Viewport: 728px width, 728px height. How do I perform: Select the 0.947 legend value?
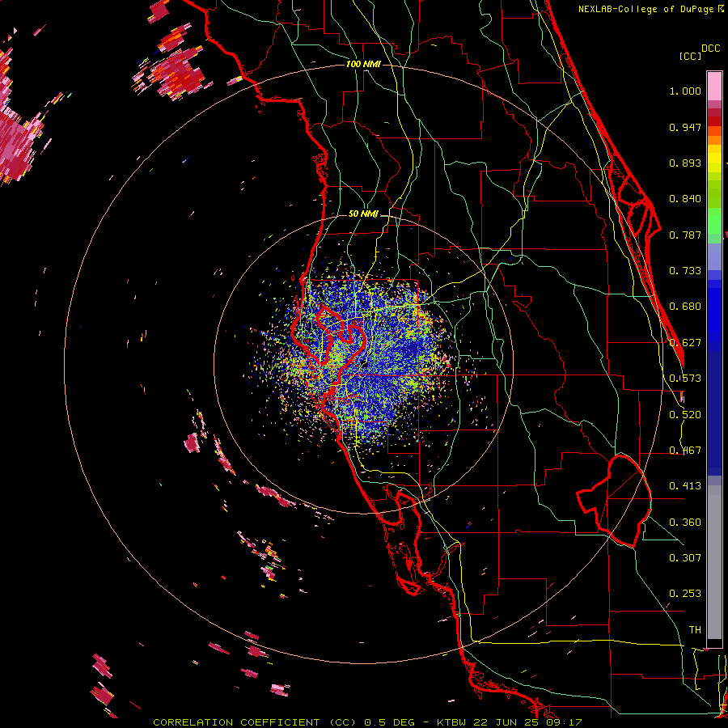pos(685,127)
